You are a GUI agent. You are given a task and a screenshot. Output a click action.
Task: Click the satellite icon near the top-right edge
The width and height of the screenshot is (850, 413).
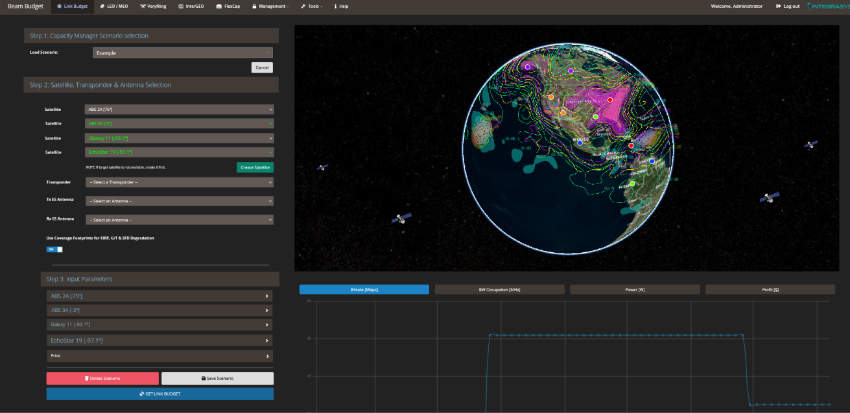click(x=810, y=145)
